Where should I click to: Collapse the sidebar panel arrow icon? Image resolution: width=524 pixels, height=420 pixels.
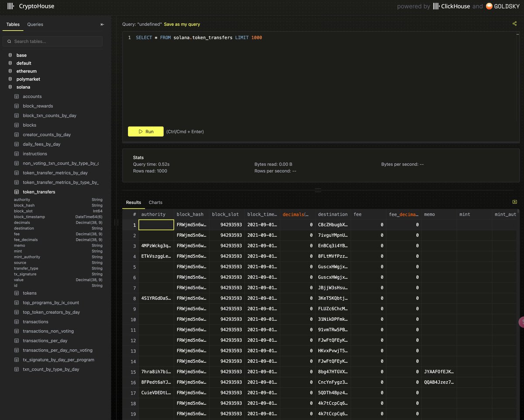(x=102, y=24)
